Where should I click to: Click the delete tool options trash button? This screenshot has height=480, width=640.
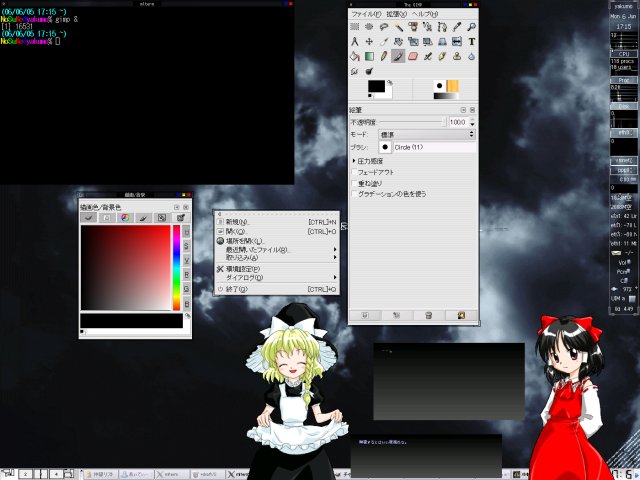click(x=429, y=315)
